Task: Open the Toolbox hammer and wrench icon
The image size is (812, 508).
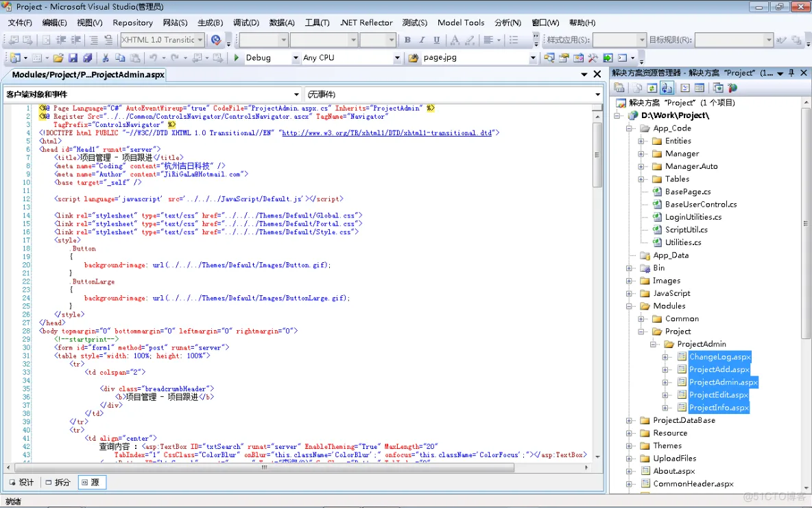Action: pyautogui.click(x=593, y=58)
